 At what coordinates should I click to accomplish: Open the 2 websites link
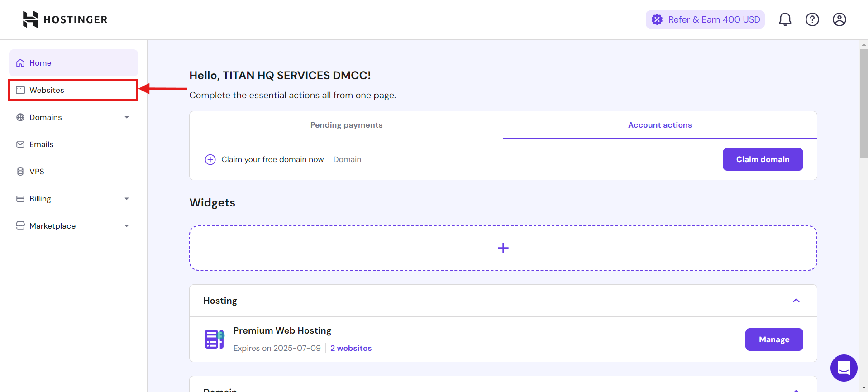click(x=351, y=348)
